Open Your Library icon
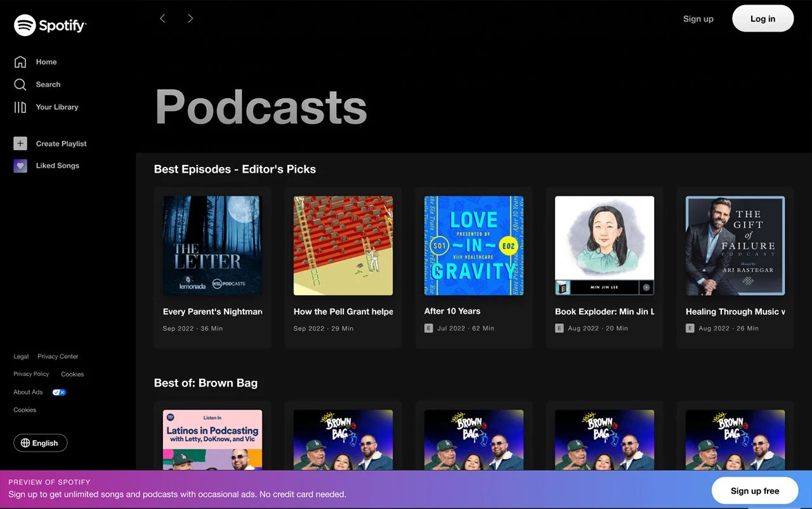The height and width of the screenshot is (509, 812). (x=20, y=107)
